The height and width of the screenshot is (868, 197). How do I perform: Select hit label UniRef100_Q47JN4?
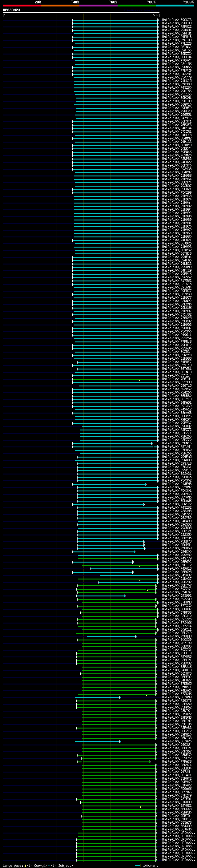point(177,772)
